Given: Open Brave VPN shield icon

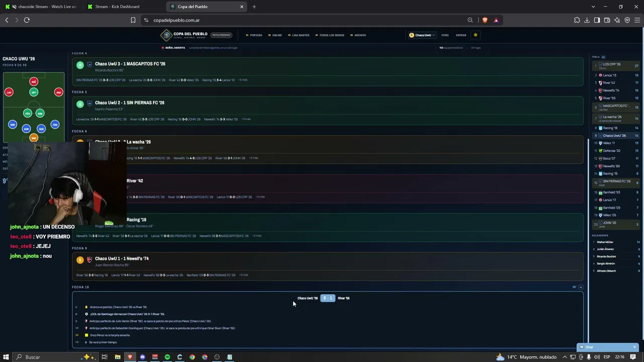Looking at the screenshot, I should click(x=627, y=20).
